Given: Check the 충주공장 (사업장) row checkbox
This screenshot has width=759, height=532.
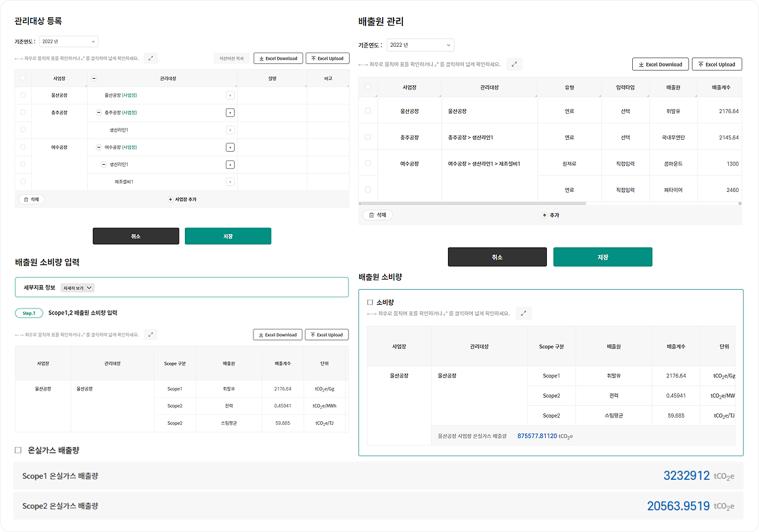Looking at the screenshot, I should point(23,112).
